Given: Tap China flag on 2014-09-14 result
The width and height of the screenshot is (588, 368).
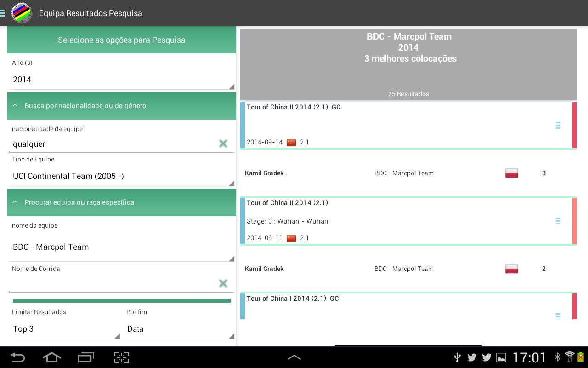Looking at the screenshot, I should 291,143.
